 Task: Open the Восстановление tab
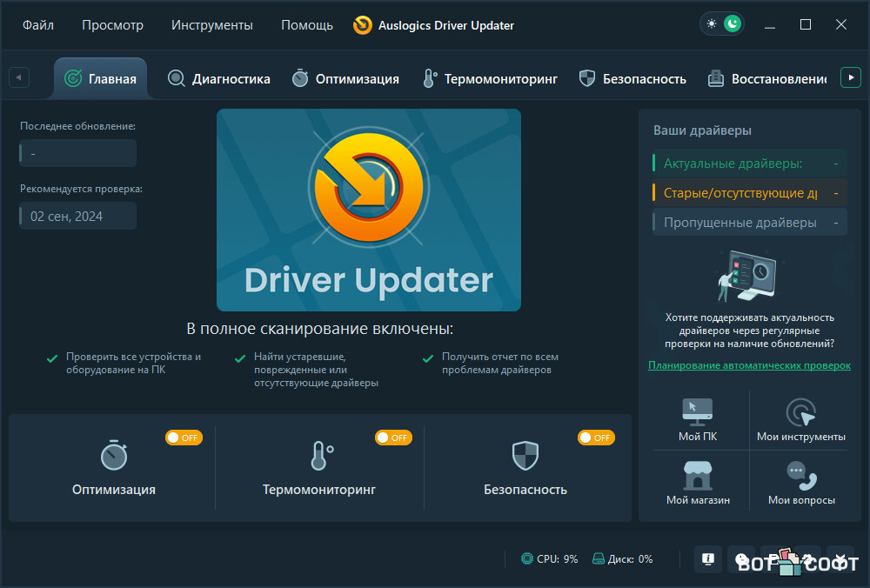(766, 79)
